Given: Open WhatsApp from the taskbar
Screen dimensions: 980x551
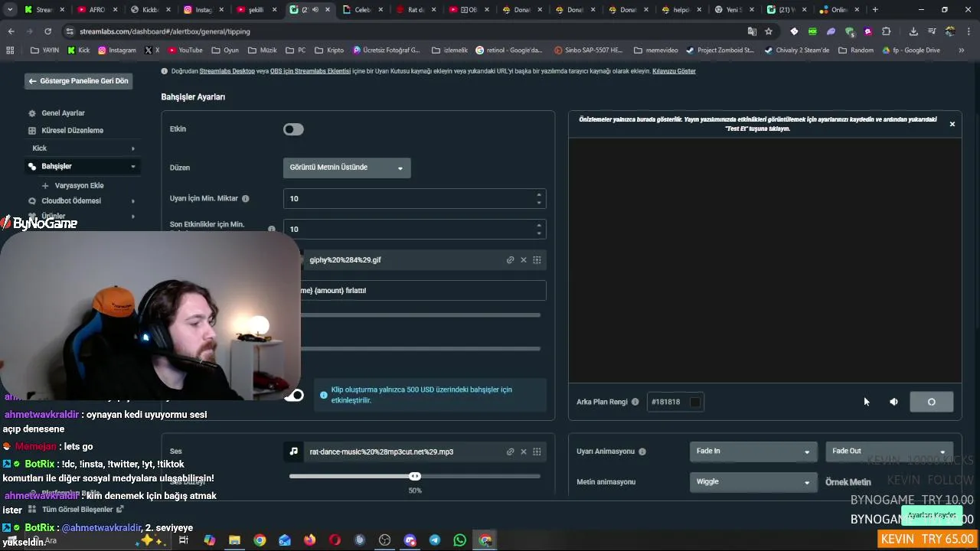Looking at the screenshot, I should pyautogui.click(x=459, y=540).
